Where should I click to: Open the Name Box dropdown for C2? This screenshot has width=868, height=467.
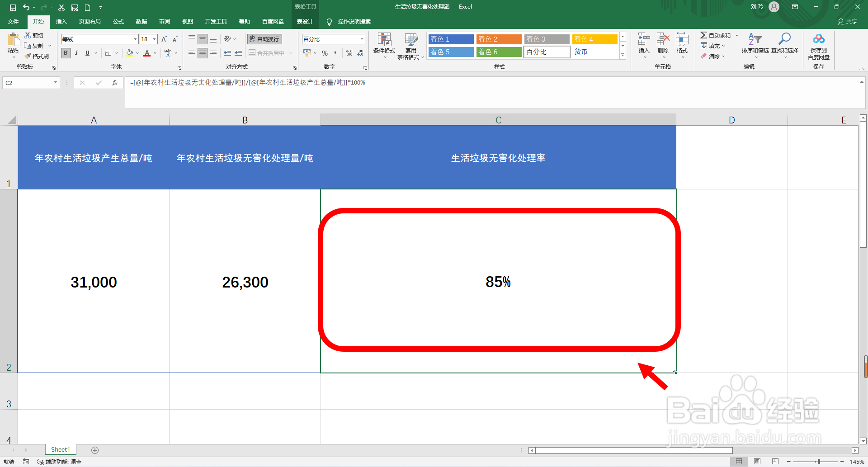point(55,83)
